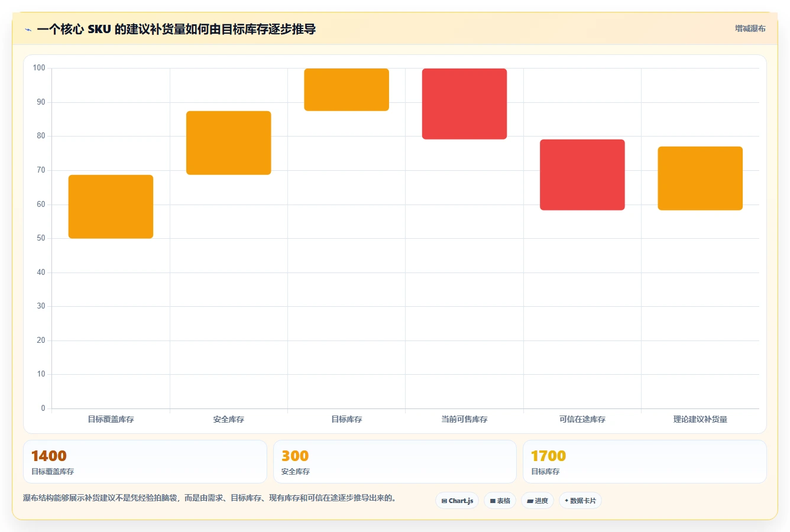Click the 目标覆盖库存 caption under 1400
This screenshot has height=532, width=790.
tap(53, 472)
